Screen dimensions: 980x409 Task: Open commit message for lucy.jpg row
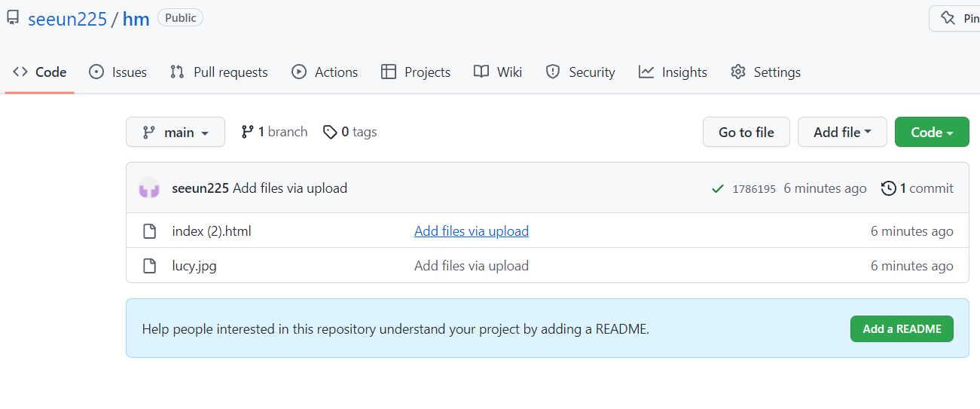[x=472, y=266]
